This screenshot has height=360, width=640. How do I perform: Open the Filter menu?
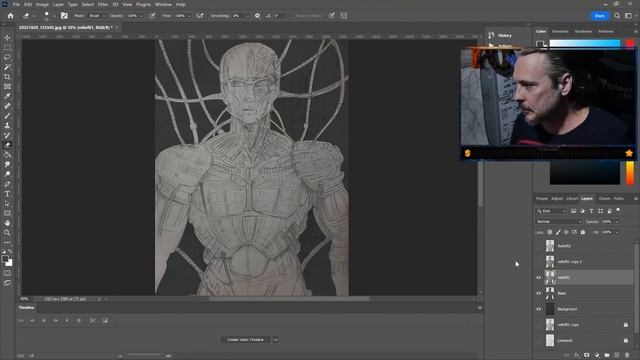(x=102, y=4)
